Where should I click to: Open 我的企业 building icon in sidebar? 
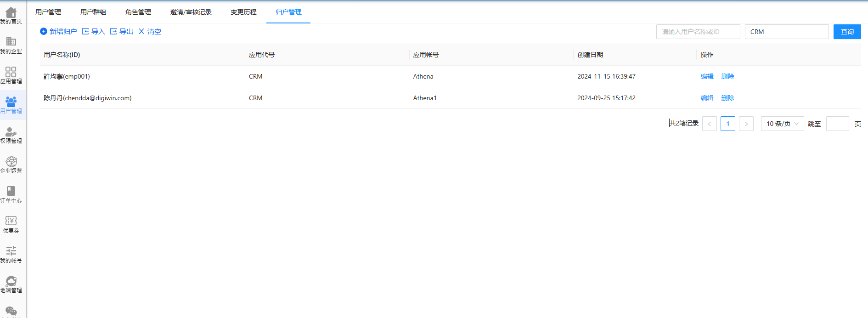pyautogui.click(x=11, y=41)
